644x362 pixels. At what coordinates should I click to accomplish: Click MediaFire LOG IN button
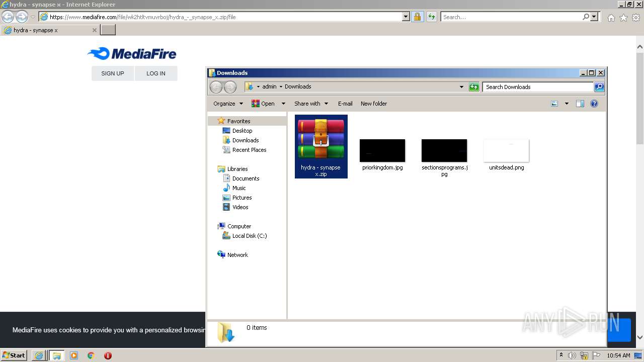pos(156,73)
